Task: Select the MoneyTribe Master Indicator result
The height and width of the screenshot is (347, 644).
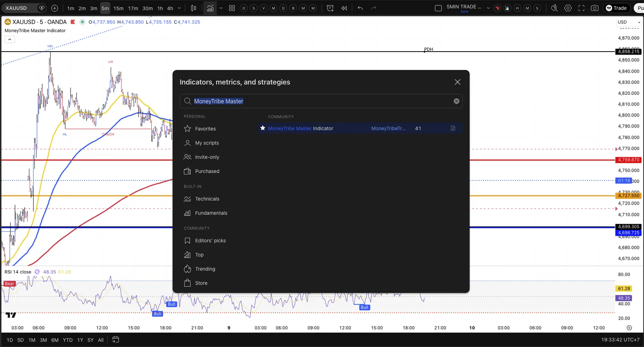Action: [x=360, y=128]
